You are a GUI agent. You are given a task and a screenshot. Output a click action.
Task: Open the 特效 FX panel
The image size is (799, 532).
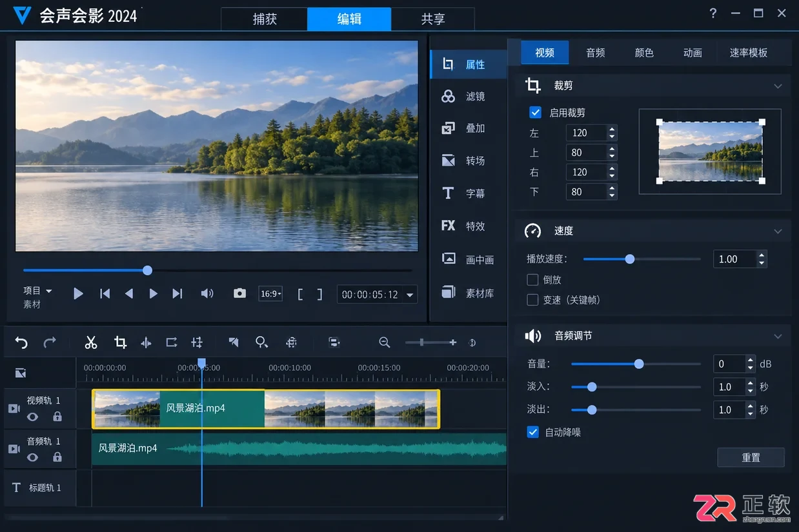pos(469,226)
